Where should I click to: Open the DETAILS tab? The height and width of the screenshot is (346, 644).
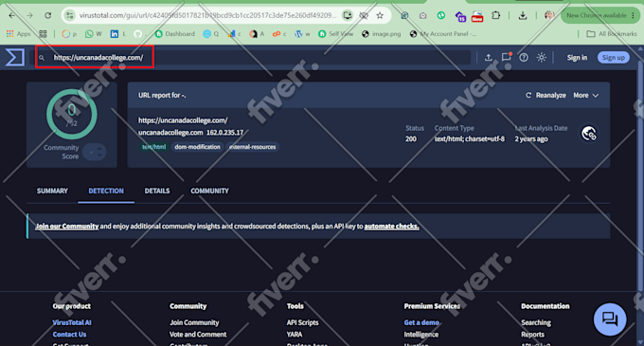(157, 191)
